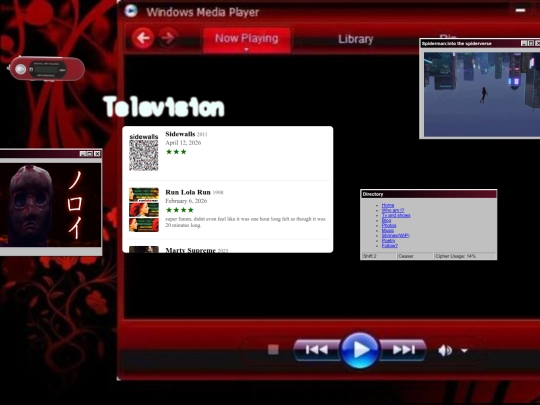Click the Run Lola Run four-star rating
This screenshot has height=405, width=540.
pyautogui.click(x=179, y=210)
